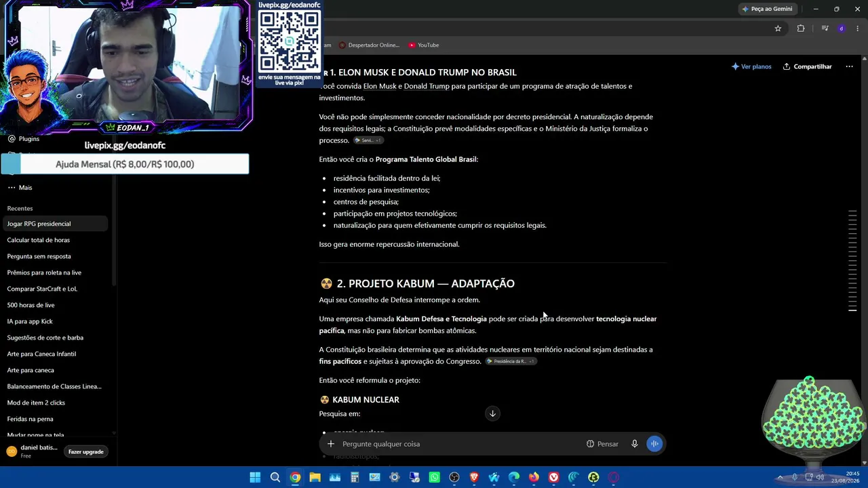Screen dimensions: 868x488
Task: Open Settings gear in the taskbar
Action: (395, 478)
